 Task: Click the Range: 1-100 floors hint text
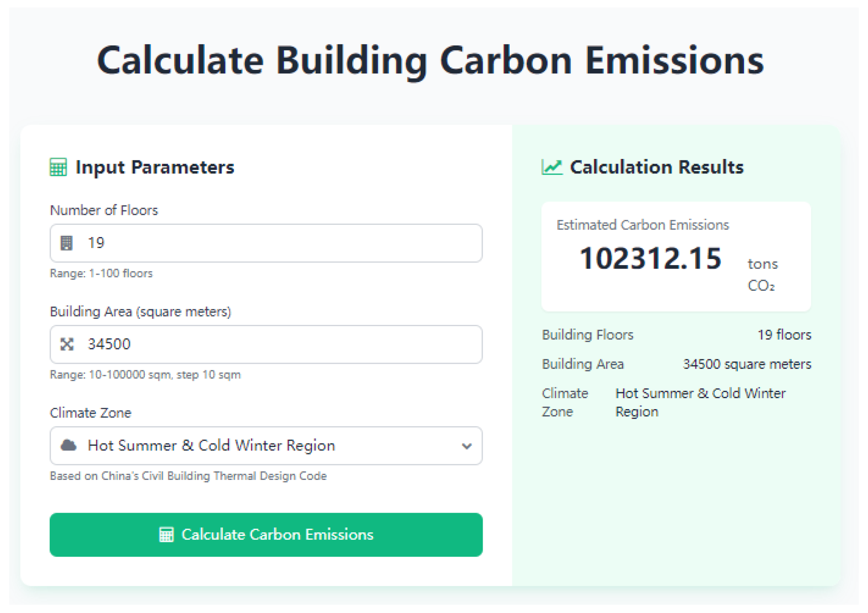point(101,273)
